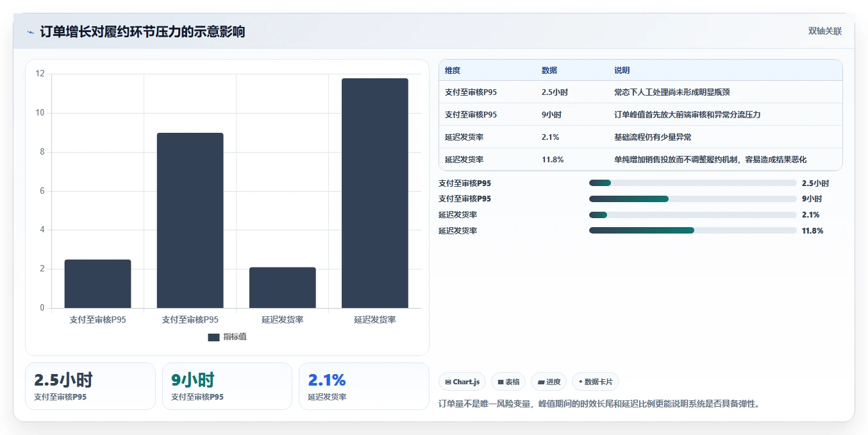Click the progress bar valued 9小时
Viewport: 868px width, 435px height.
693,199
